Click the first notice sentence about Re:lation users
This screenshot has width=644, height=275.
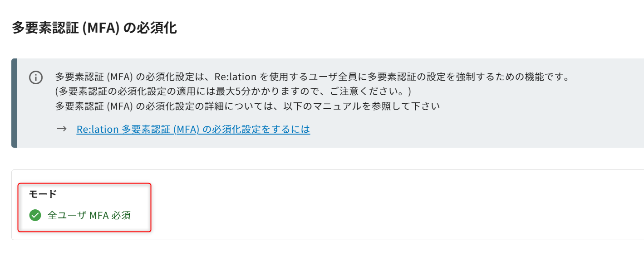pyautogui.click(x=312, y=76)
